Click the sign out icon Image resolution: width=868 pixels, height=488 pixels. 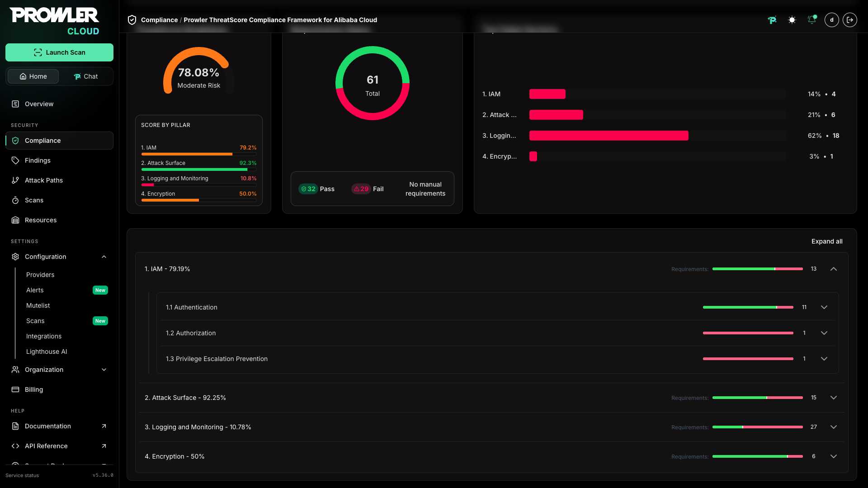(x=850, y=20)
